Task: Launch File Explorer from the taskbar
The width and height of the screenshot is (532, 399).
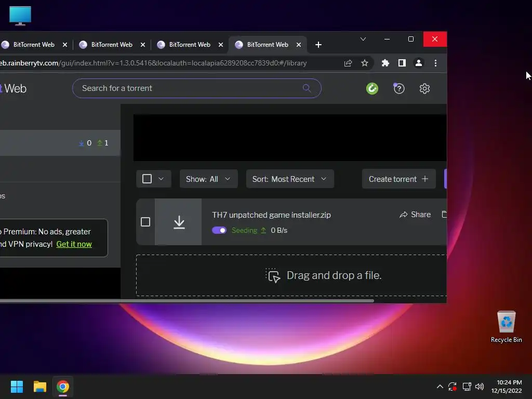Action: tap(39, 387)
